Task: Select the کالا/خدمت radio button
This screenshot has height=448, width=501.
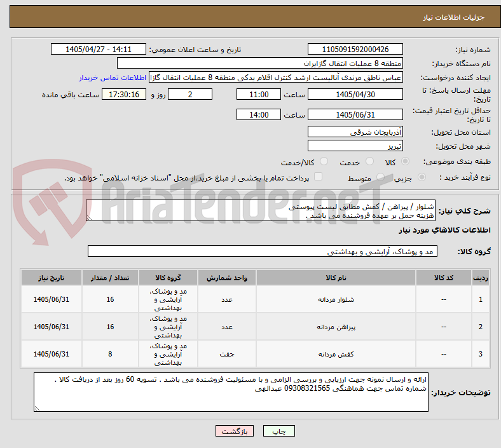Action: pos(324,161)
